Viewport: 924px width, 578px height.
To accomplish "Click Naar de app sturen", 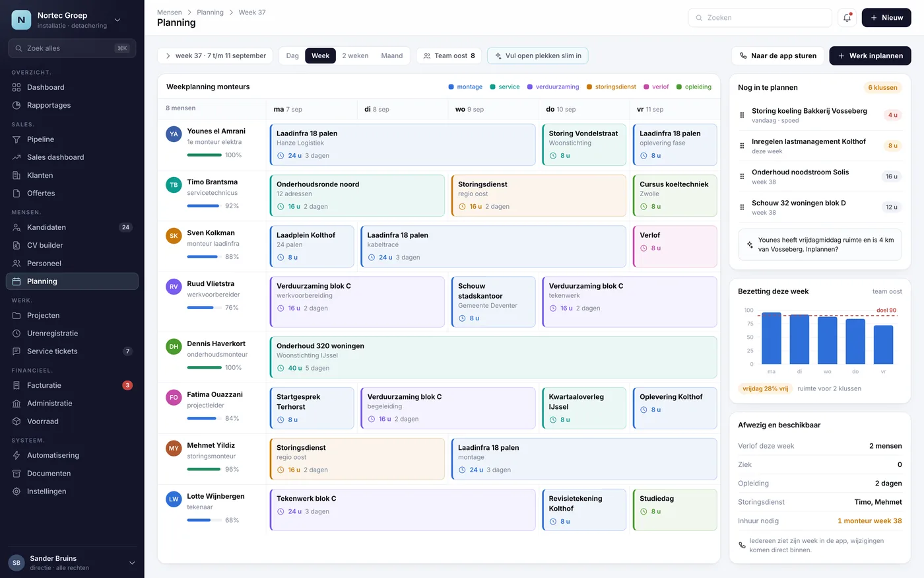I will point(777,55).
